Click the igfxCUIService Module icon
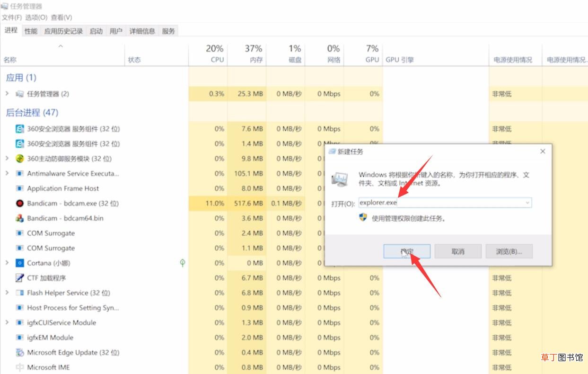 19,323
